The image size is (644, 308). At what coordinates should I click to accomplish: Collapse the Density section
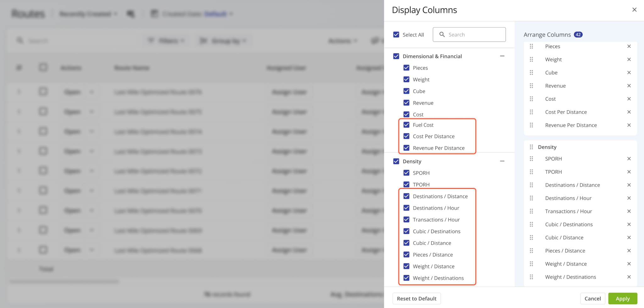[502, 161]
